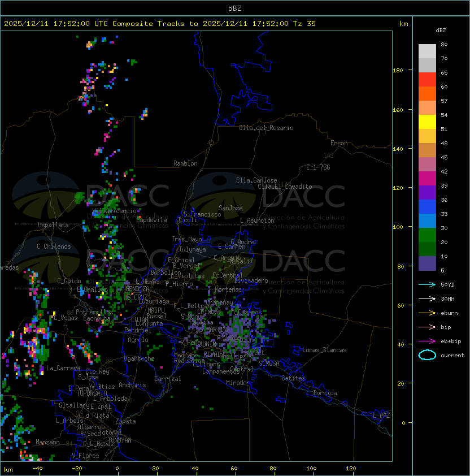Pick the dusty pink 42-45 dBZ swatch
The height and width of the screenshot is (476, 470).
(x=427, y=165)
